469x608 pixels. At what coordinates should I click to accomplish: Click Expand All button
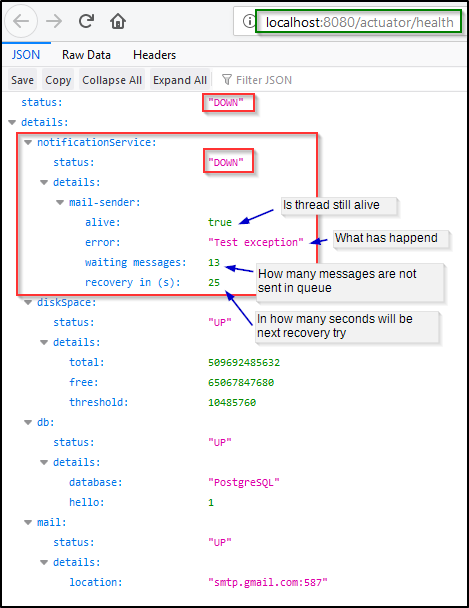[180, 80]
